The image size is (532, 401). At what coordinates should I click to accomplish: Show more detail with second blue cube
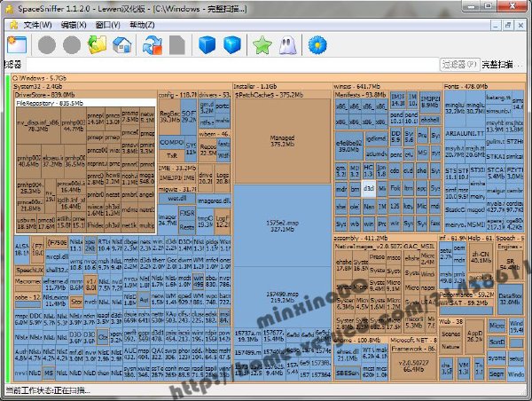pos(232,45)
